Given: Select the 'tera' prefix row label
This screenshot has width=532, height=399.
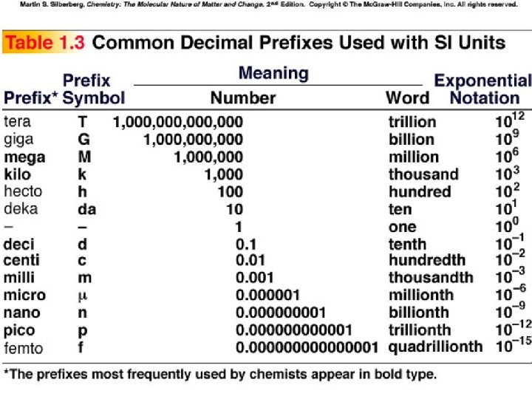Looking at the screenshot, I should coord(18,121).
